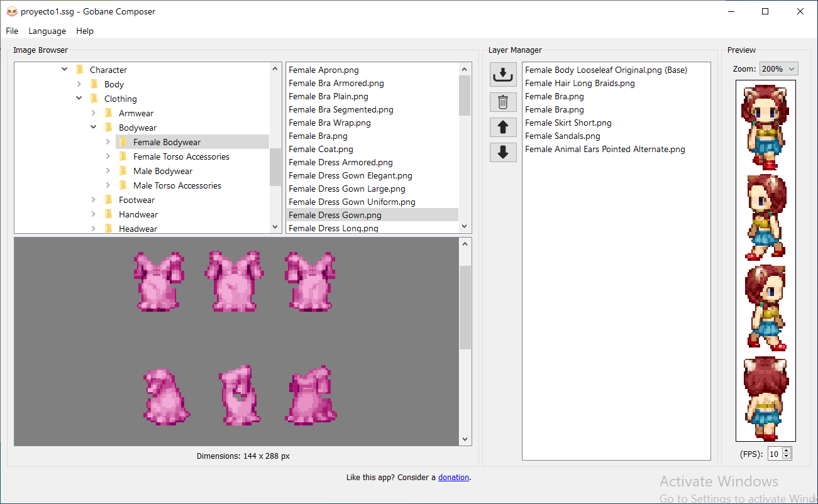Click the Female Bodywear folder icon
This screenshot has width=818, height=504.
(123, 142)
